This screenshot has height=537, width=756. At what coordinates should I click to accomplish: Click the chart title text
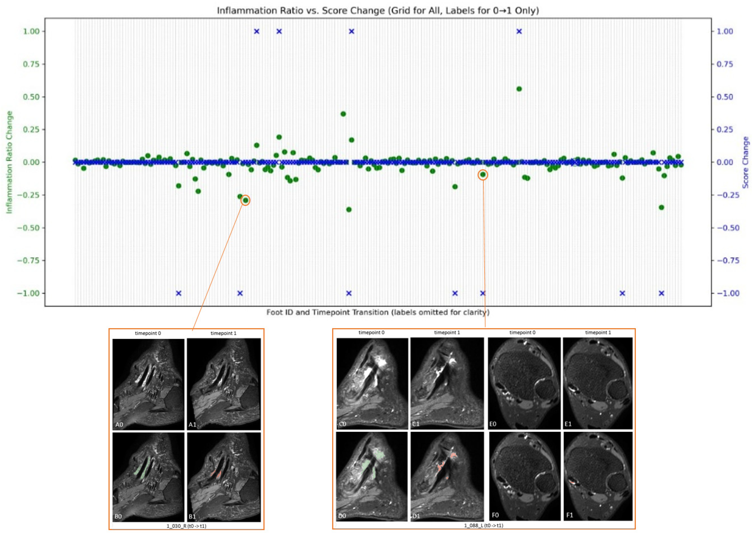(378, 11)
